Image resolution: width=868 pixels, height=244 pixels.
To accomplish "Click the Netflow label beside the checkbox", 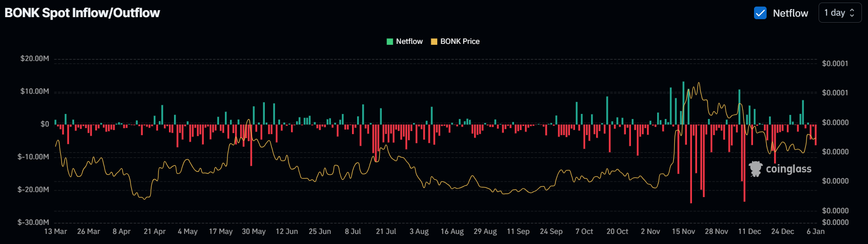I will [790, 13].
